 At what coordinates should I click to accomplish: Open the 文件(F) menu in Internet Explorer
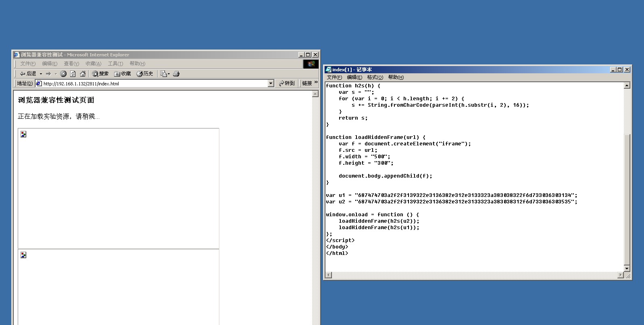pos(28,64)
